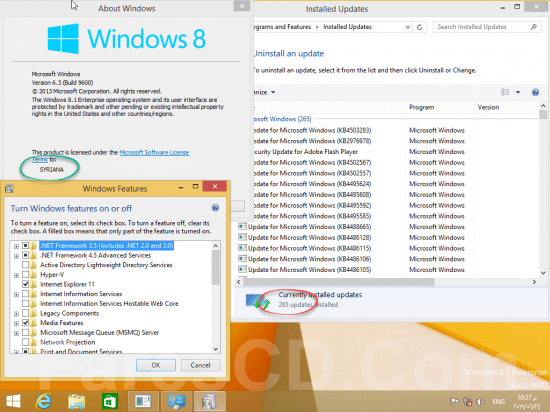Expand the Hyper-V tree node

coord(16,275)
